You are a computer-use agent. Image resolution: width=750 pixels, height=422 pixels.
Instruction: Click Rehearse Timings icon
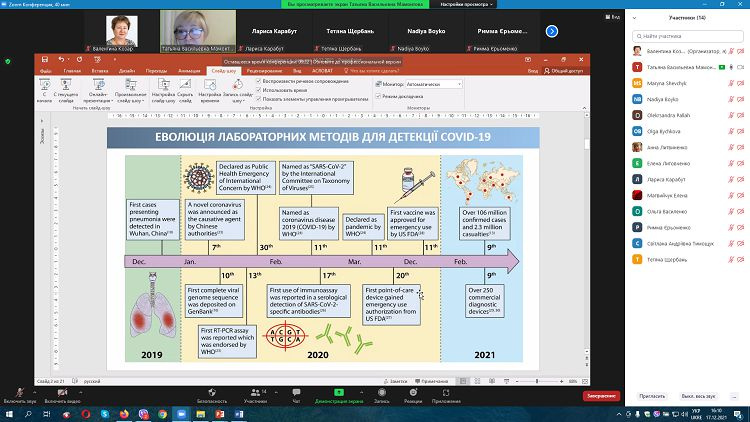[210, 85]
